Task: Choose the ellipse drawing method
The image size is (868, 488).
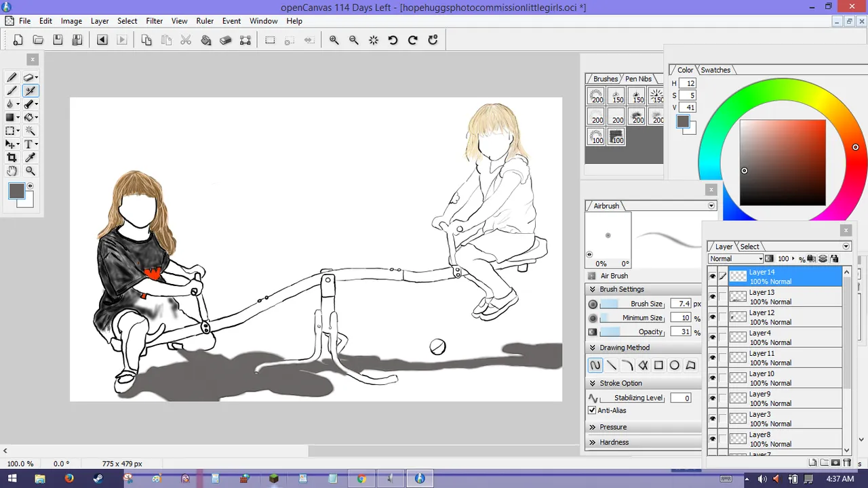Action: (675, 365)
